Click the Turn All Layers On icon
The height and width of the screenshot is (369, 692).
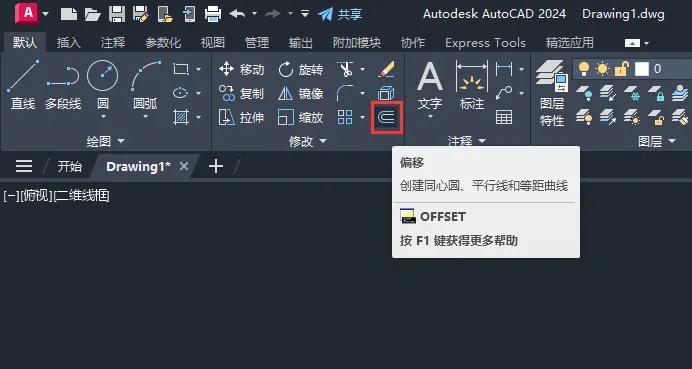tap(584, 117)
